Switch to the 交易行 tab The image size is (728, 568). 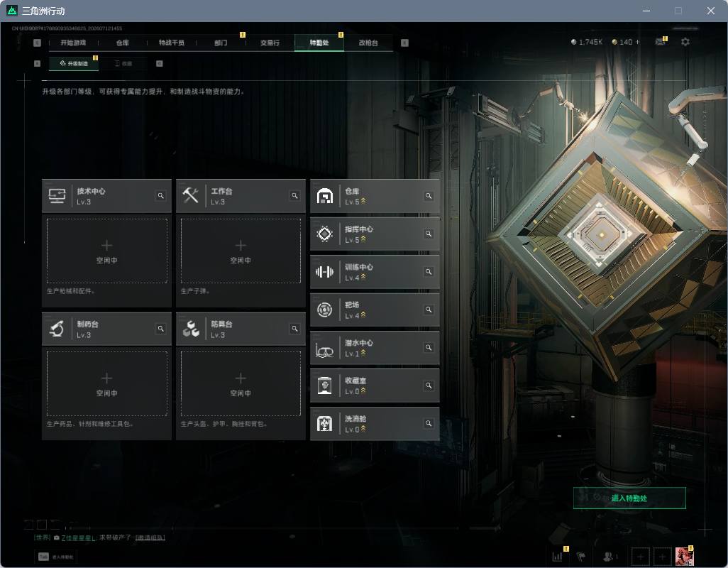click(x=270, y=43)
